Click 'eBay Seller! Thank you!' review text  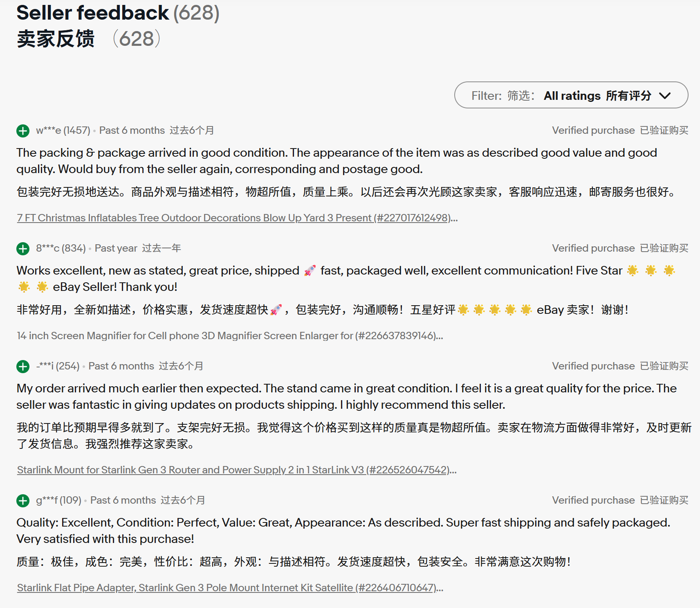click(x=115, y=287)
